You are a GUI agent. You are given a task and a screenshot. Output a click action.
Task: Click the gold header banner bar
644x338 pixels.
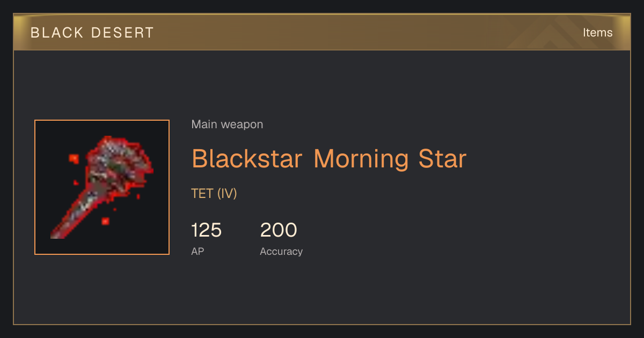coord(322,32)
